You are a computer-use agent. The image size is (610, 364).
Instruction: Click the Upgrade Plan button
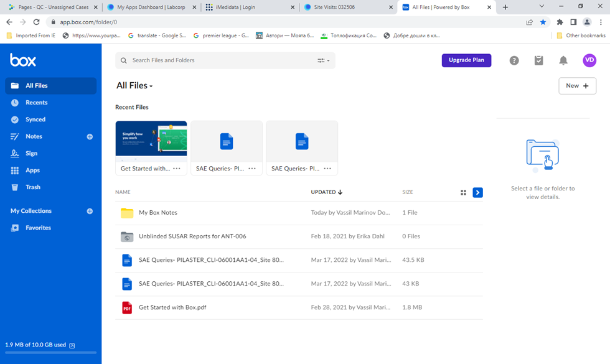[466, 60]
